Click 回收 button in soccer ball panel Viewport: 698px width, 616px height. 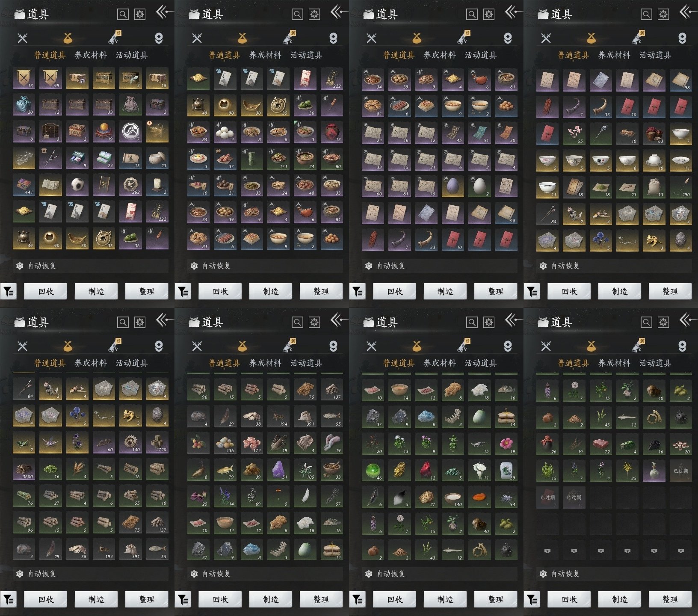tap(46, 291)
